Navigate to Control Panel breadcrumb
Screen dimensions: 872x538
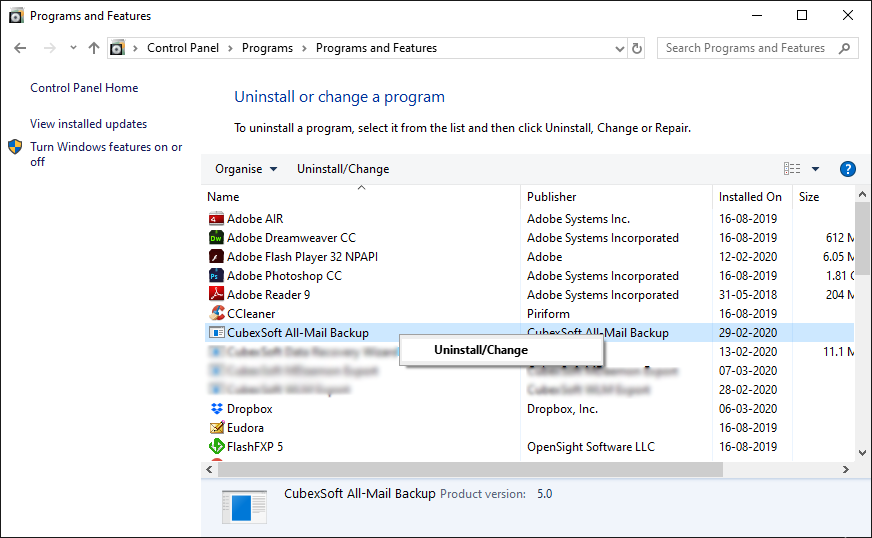183,48
